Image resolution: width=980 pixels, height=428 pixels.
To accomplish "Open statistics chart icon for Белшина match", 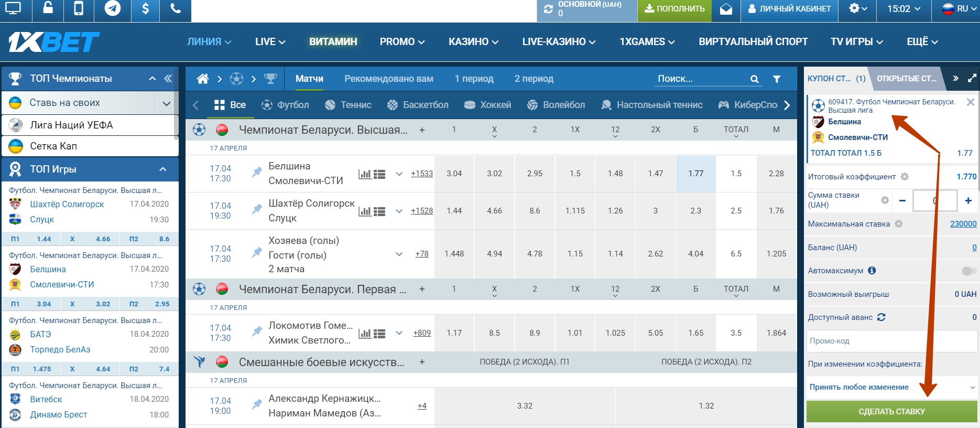I will point(365,174).
